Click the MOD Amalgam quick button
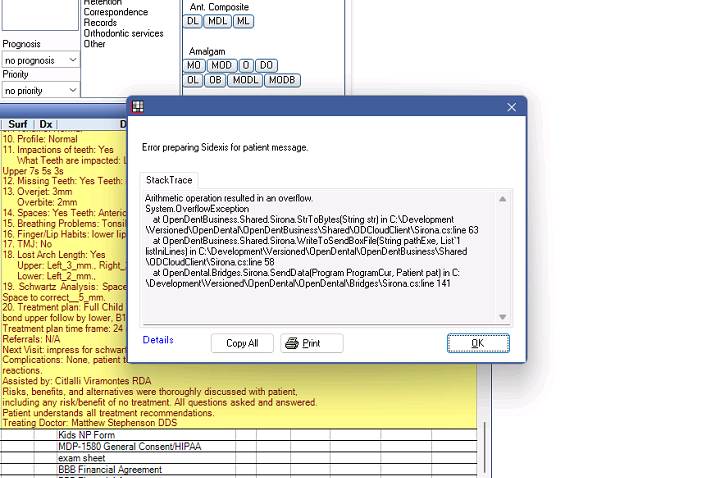The height and width of the screenshot is (478, 716). pyautogui.click(x=222, y=65)
